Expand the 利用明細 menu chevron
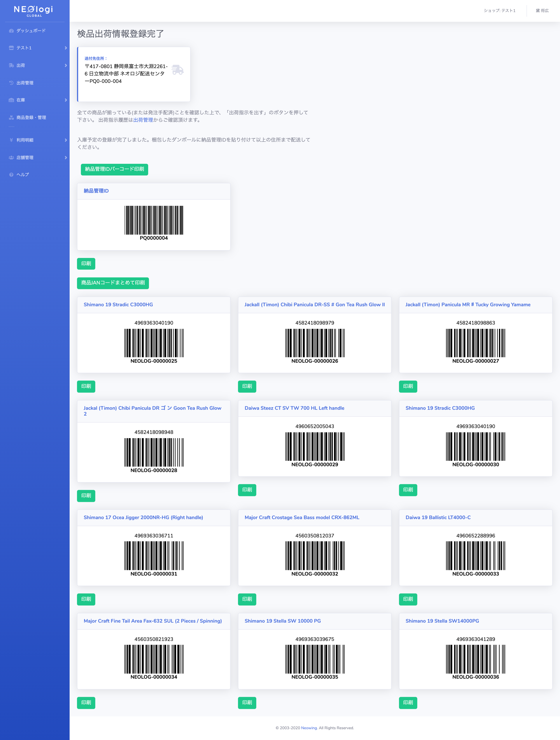Viewport: 560px width, 740px height. coord(66,140)
